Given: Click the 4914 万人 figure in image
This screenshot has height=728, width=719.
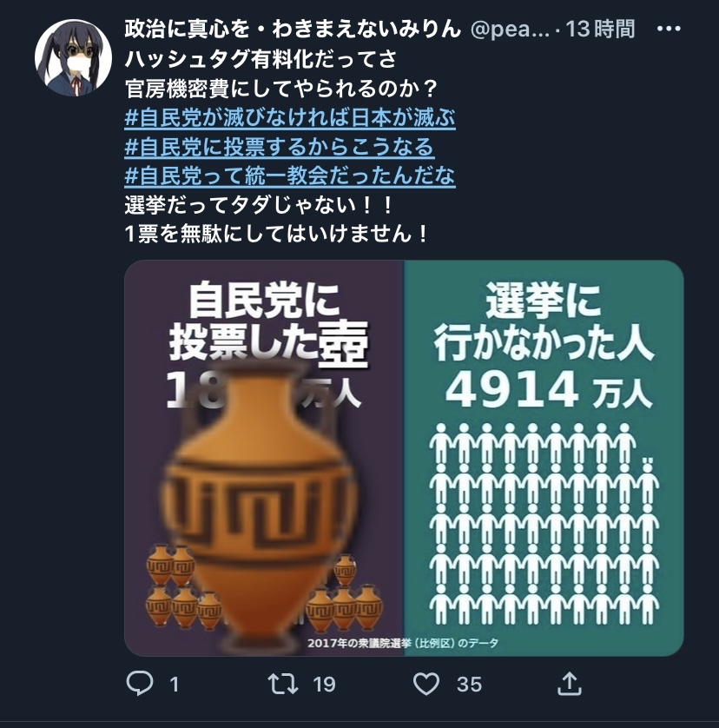Looking at the screenshot, I should coord(549,391).
